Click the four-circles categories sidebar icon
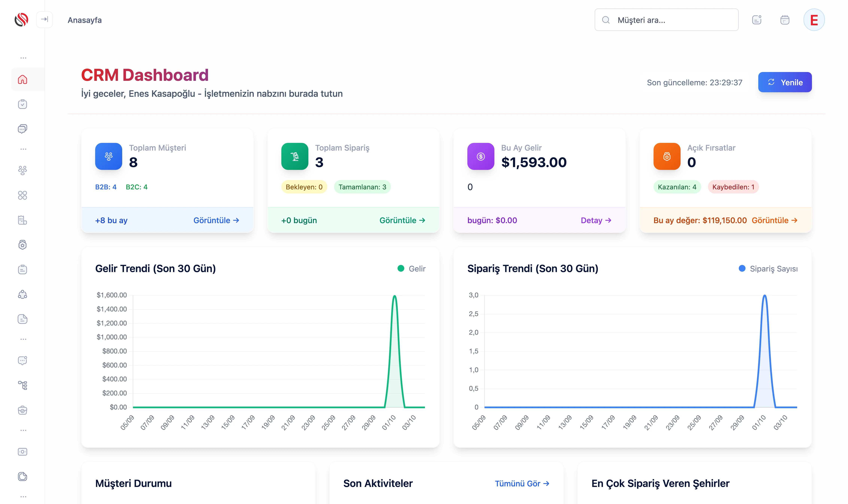848x504 pixels. pos(23,195)
